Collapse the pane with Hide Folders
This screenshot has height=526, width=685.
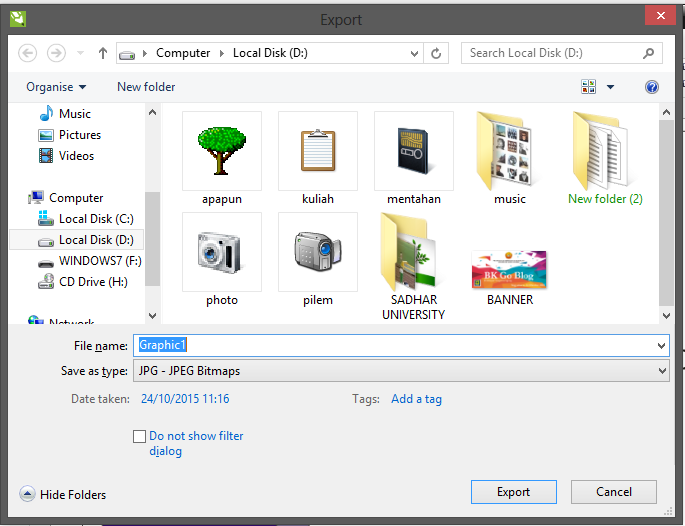tap(63, 494)
